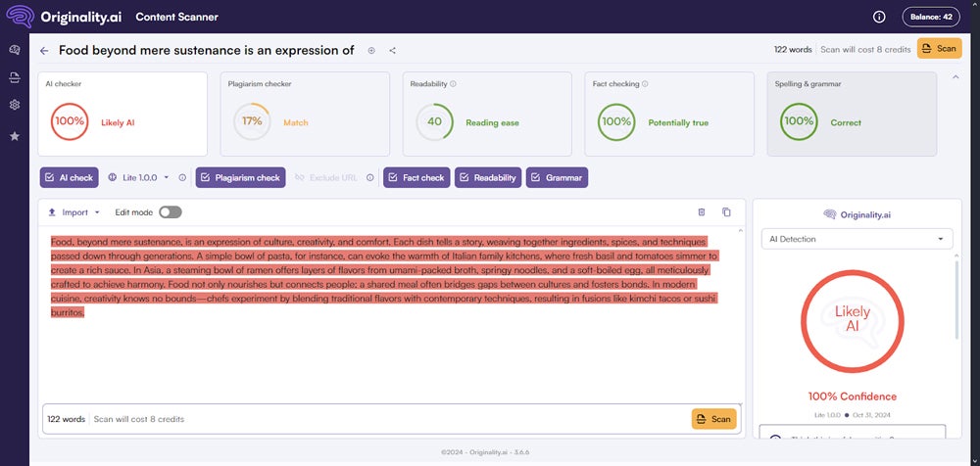The width and height of the screenshot is (980, 466).
Task: Open the settings gear in left sidebar
Action: pyautogui.click(x=15, y=105)
